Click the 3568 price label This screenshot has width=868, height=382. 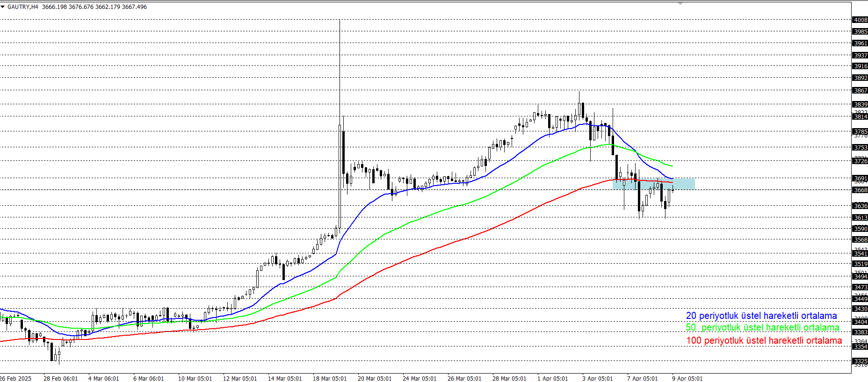(x=861, y=239)
